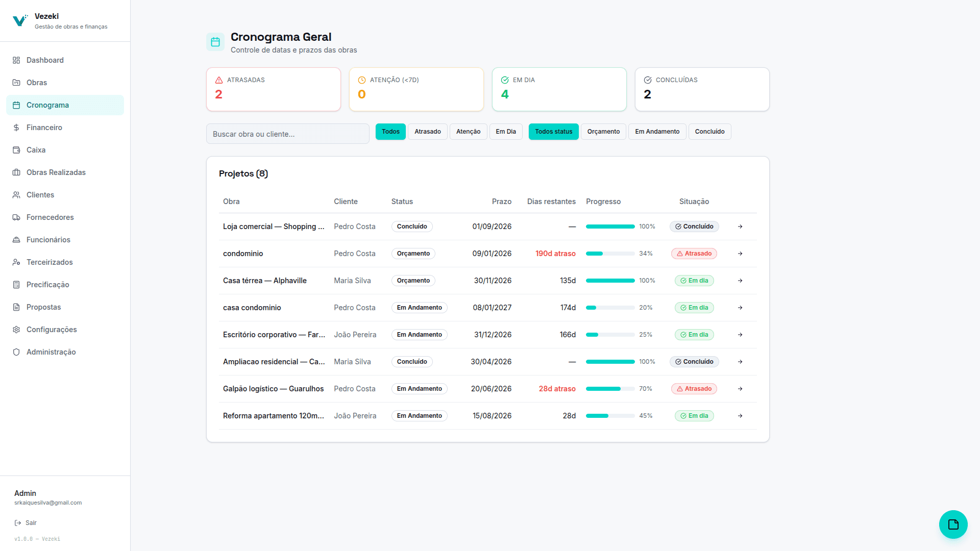Toggle the Em Andamento status filter
Viewport: 980px width, 551px height.
(x=657, y=132)
